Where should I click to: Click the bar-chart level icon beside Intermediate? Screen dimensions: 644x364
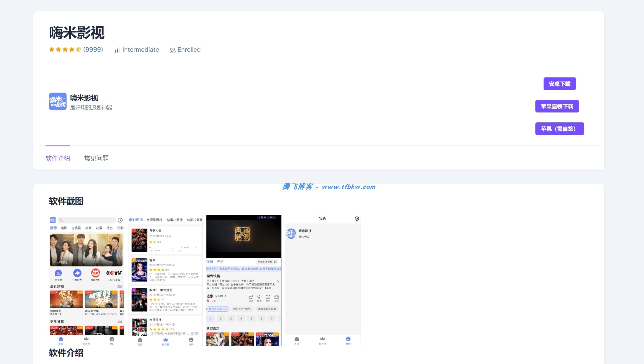pyautogui.click(x=117, y=50)
